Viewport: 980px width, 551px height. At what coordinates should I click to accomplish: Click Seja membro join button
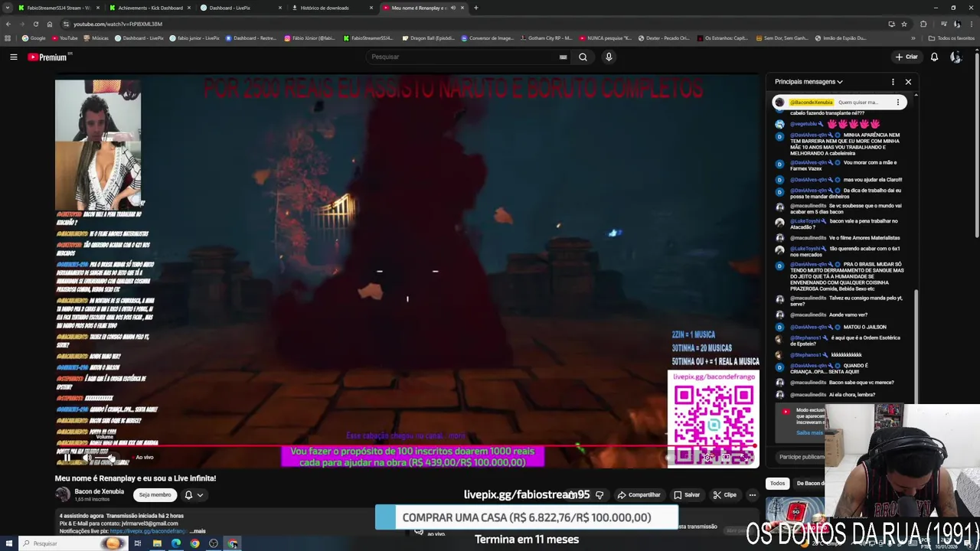pos(155,494)
